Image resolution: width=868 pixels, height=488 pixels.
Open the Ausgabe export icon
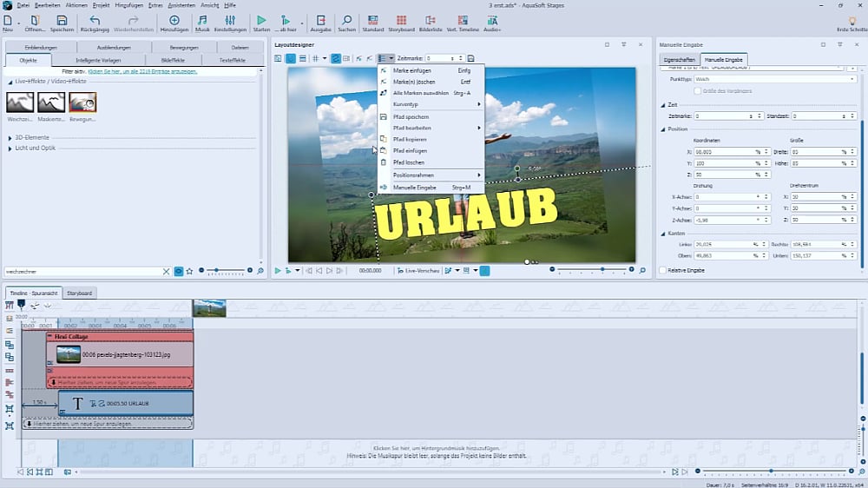tap(321, 19)
